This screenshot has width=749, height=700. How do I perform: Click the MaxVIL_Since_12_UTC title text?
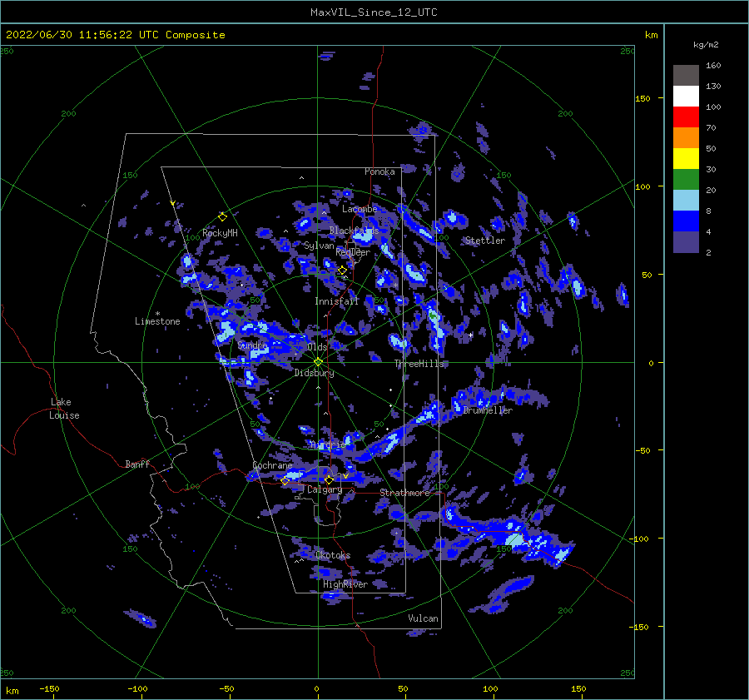pos(374,12)
